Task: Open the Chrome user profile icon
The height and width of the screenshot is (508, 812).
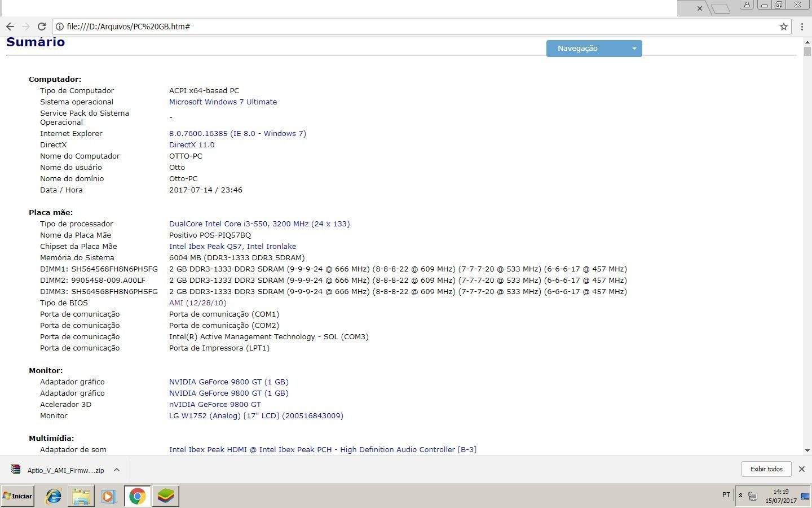Action: click(x=747, y=5)
